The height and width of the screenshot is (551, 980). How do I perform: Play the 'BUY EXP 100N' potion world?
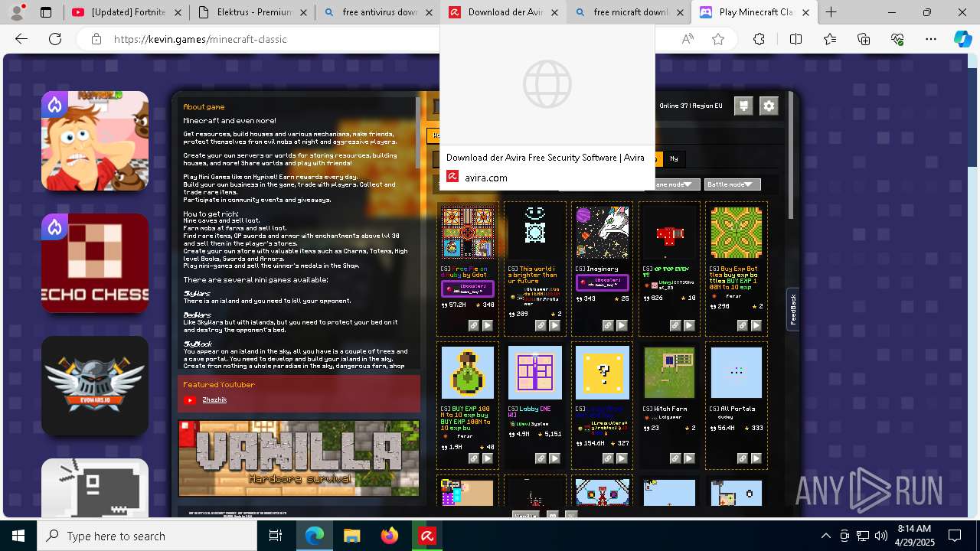(x=487, y=458)
